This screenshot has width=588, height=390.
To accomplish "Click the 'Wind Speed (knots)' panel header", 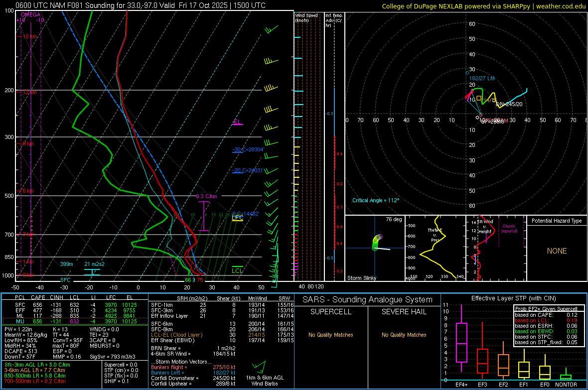I will click(306, 17).
